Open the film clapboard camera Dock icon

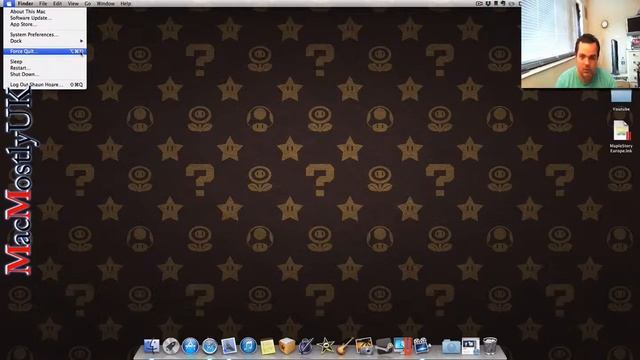[422, 346]
